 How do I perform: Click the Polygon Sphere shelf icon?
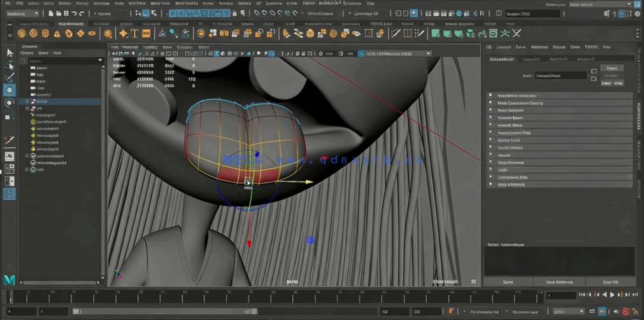tap(22, 33)
